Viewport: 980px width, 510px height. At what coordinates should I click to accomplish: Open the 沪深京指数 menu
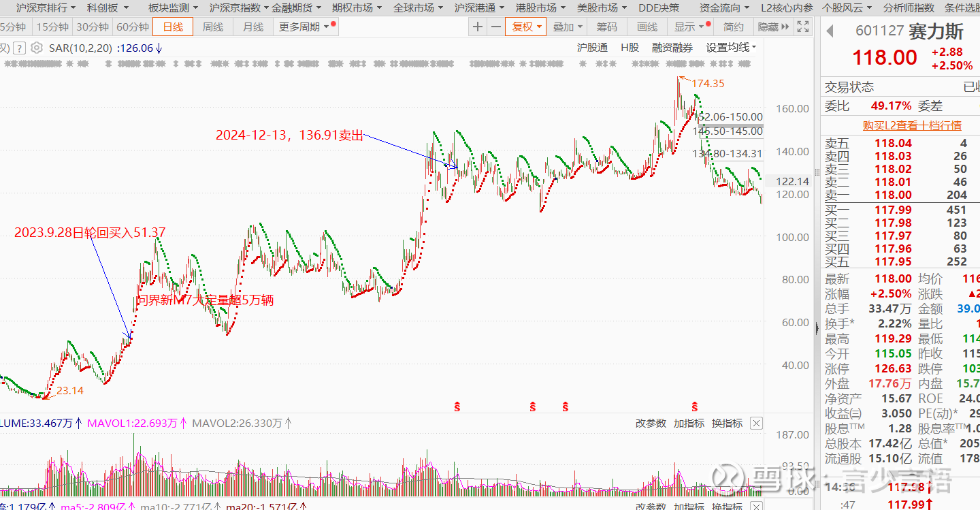point(239,7)
